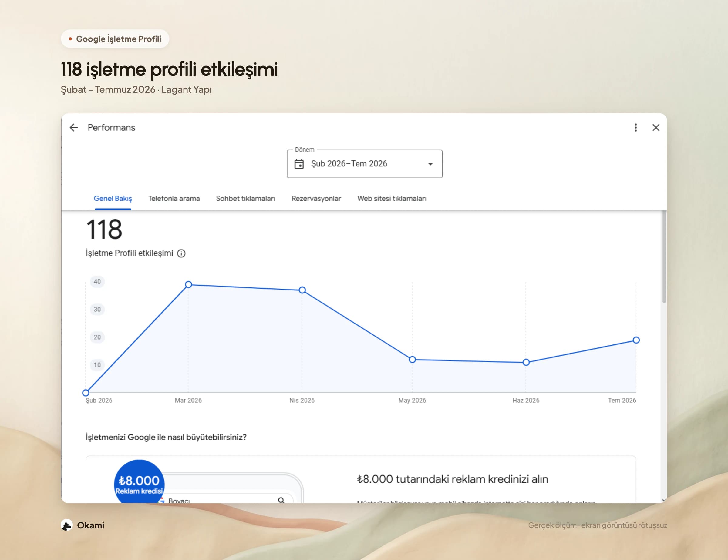This screenshot has height=560, width=728.
Task: Click the info icon next to İşletme Profili etkileşimi
Action: tap(181, 253)
